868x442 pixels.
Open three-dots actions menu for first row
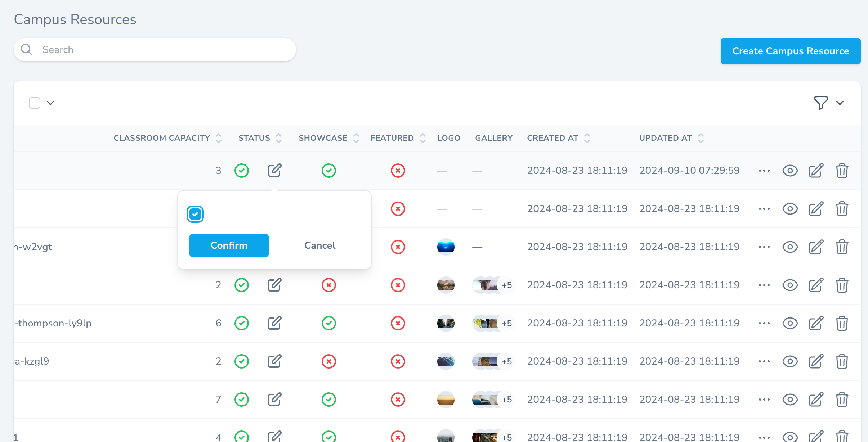pos(764,171)
